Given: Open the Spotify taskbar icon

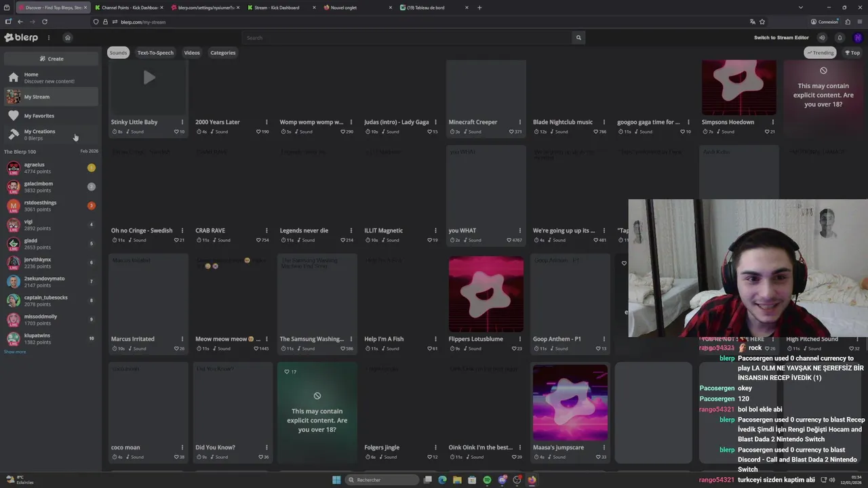Looking at the screenshot, I should pyautogui.click(x=487, y=480).
